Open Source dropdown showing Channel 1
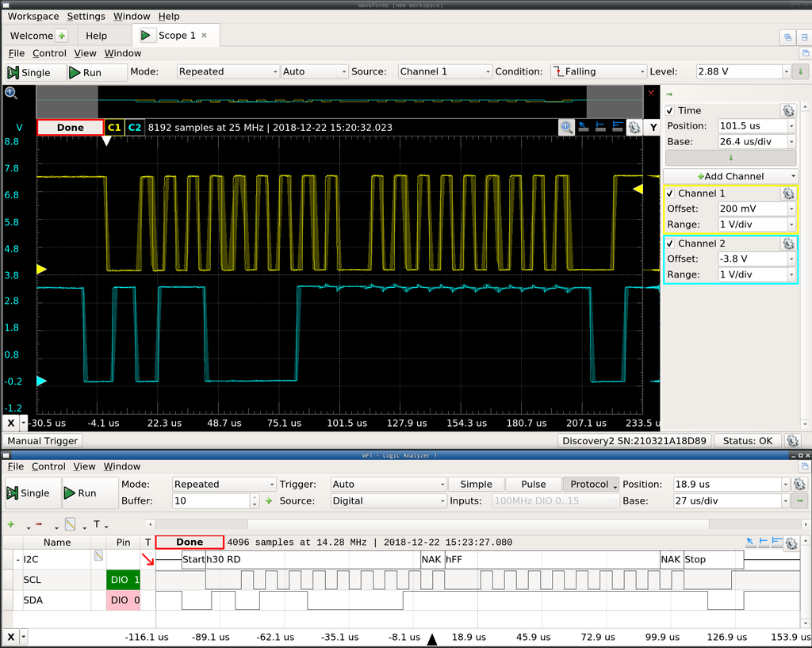The width and height of the screenshot is (812, 648). (x=445, y=71)
